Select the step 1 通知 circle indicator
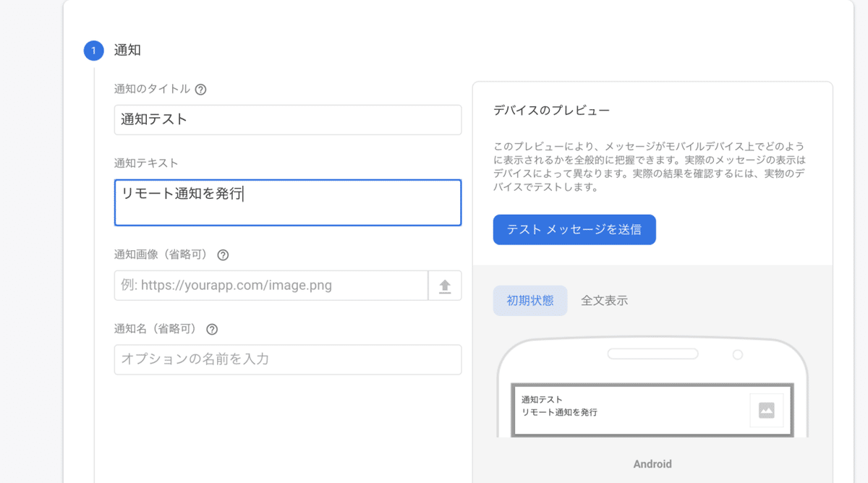The height and width of the screenshot is (483, 868). [x=93, y=51]
